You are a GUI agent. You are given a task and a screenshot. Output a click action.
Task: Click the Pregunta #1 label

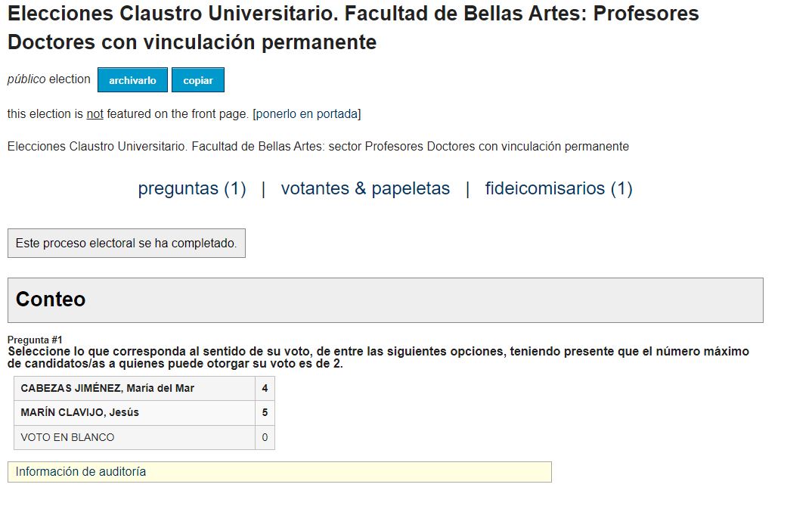coord(35,340)
